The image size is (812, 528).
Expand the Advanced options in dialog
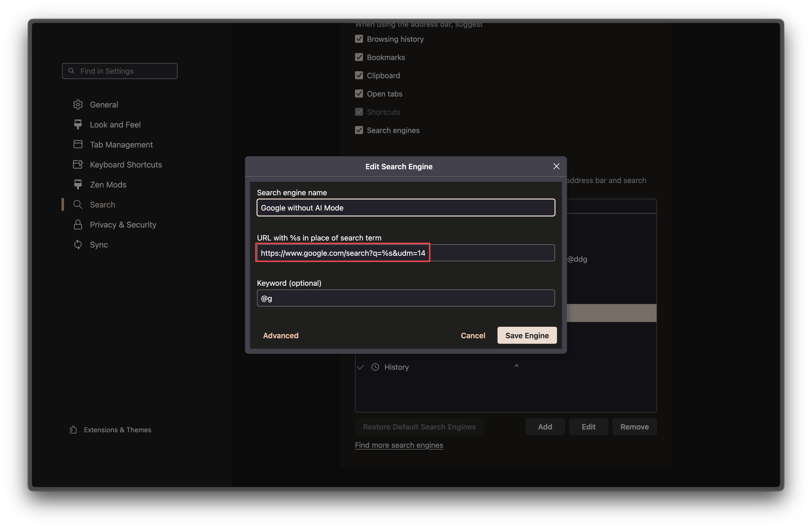pos(280,336)
